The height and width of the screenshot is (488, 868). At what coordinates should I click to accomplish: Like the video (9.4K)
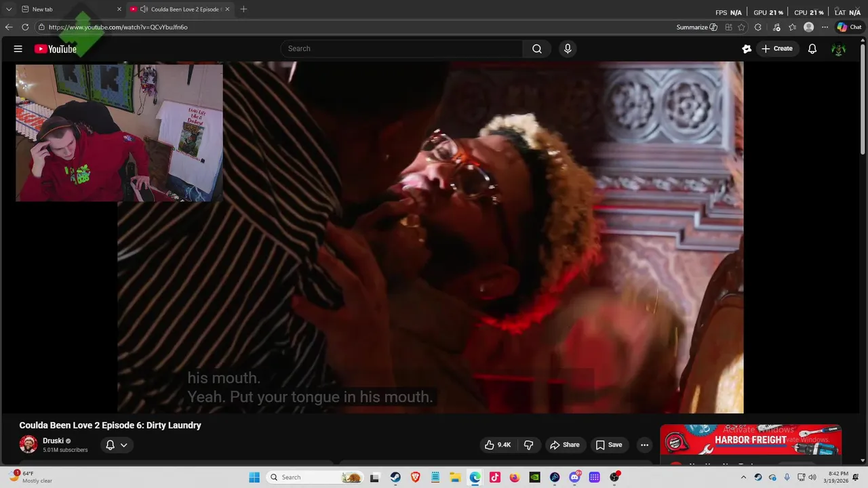(x=498, y=445)
